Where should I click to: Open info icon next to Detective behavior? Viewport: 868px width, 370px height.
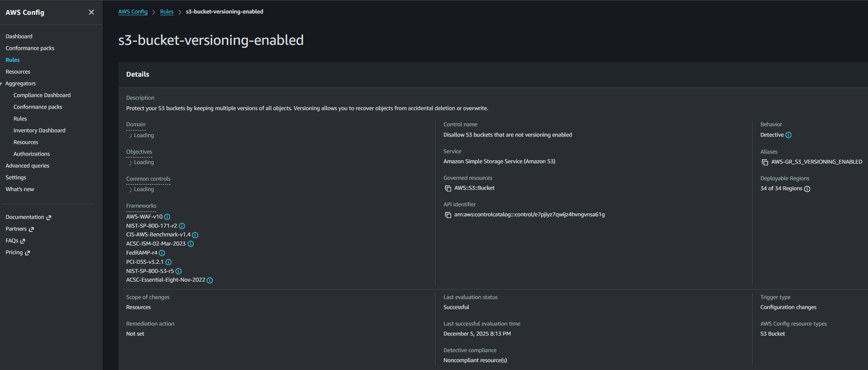coord(788,135)
